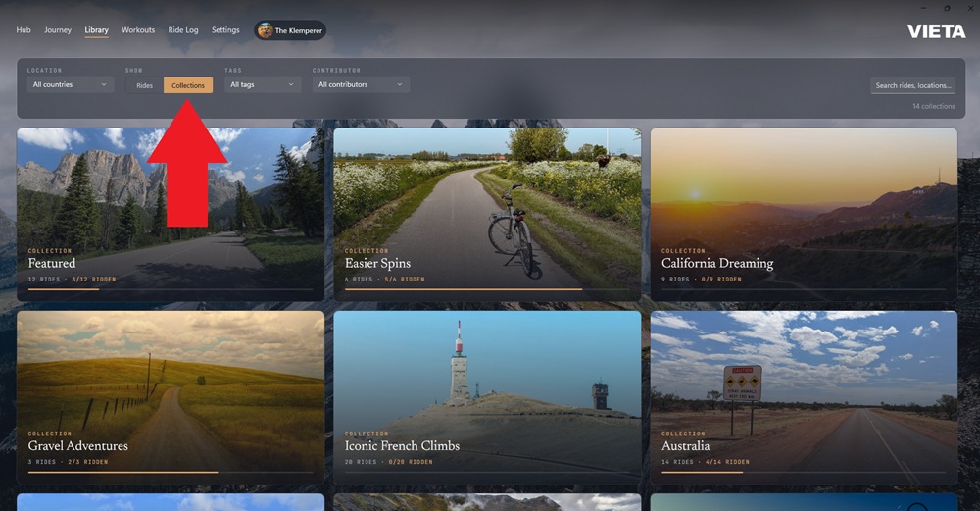Focus the Search rides, locations field

pyautogui.click(x=913, y=85)
